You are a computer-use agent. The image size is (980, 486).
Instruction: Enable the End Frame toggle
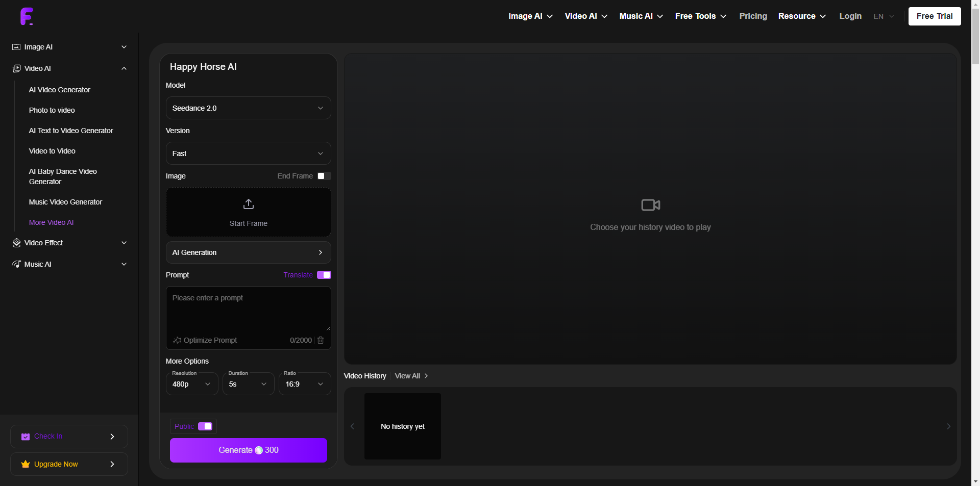pos(324,176)
